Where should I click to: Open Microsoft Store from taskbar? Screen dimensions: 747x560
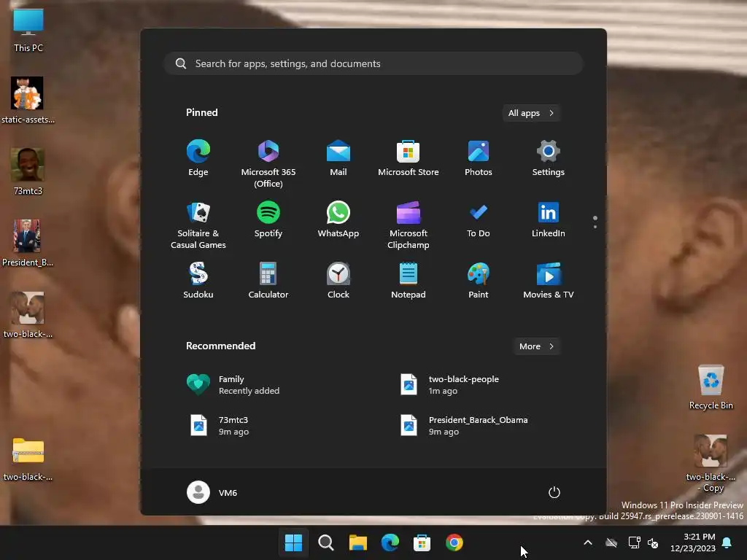pyautogui.click(x=422, y=542)
